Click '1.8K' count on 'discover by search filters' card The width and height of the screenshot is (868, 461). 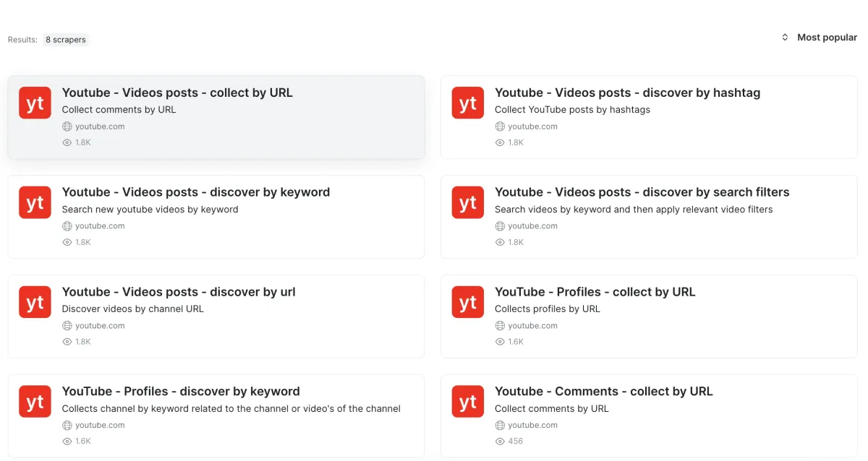pyautogui.click(x=516, y=243)
